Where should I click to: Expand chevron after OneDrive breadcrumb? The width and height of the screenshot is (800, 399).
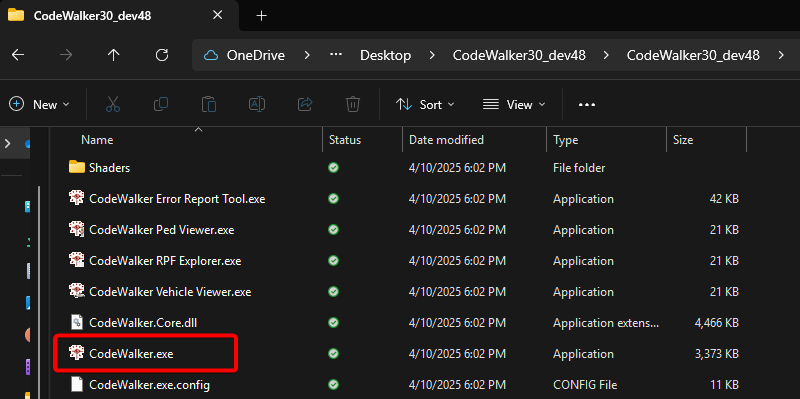[x=307, y=55]
